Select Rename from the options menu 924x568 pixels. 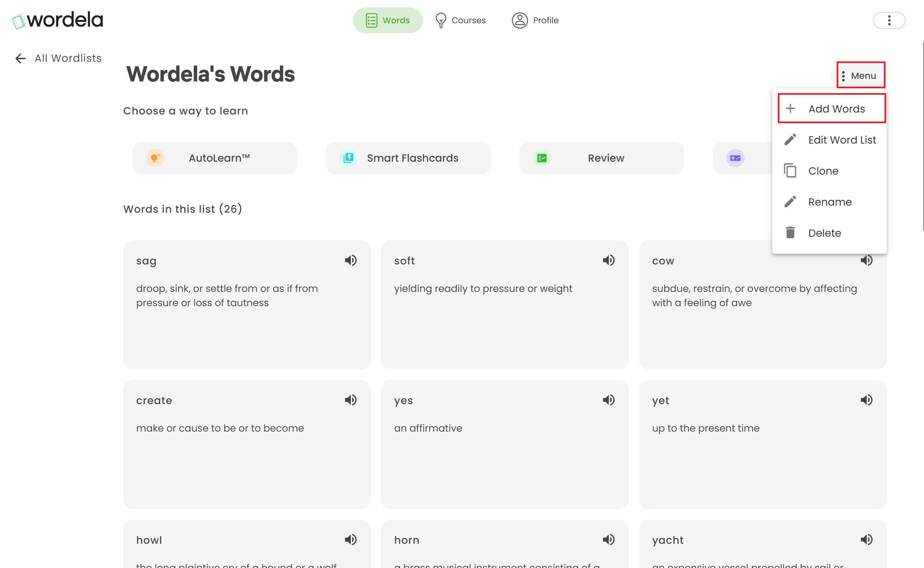(x=830, y=202)
